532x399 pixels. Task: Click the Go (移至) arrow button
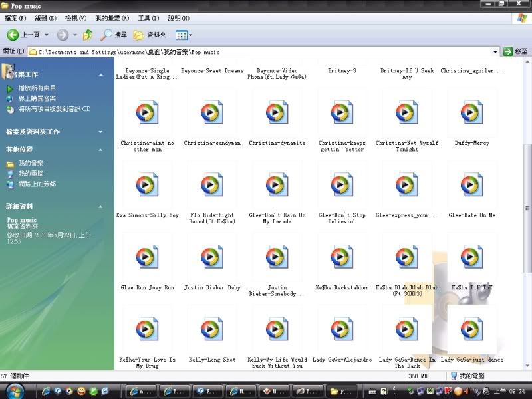[508, 52]
